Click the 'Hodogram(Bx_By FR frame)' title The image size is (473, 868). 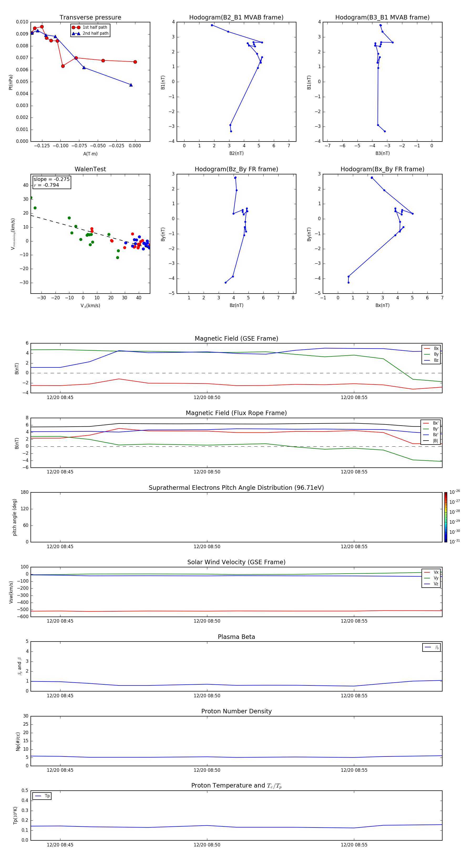tap(382, 169)
